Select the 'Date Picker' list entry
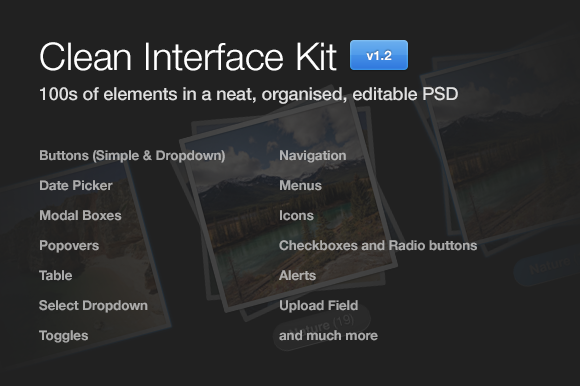The width and height of the screenshot is (580, 386). tap(76, 185)
